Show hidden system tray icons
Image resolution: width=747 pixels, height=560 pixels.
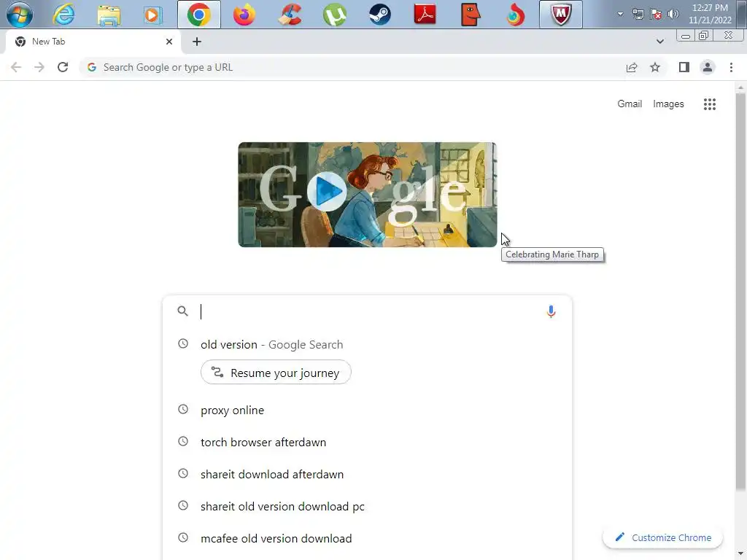click(620, 14)
